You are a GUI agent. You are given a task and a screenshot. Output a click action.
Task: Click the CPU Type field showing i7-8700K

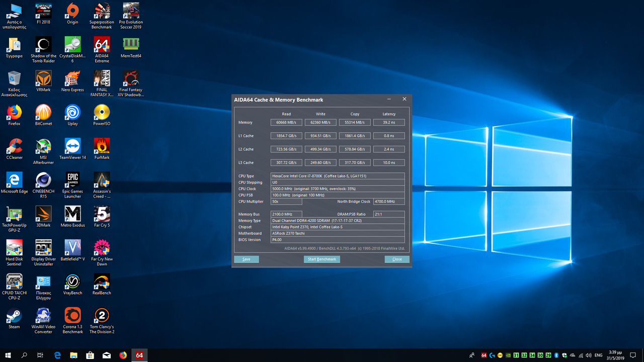[338, 176]
